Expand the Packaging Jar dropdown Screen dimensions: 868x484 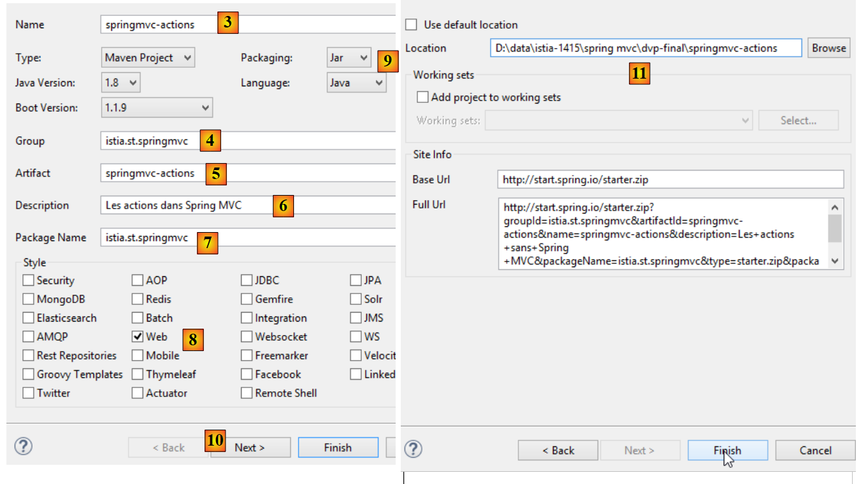click(348, 58)
